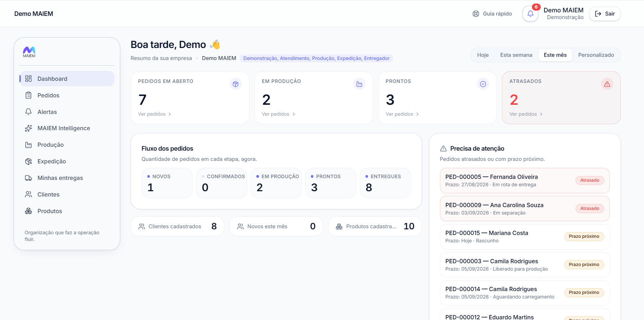
Task: Click the Pedidos clipboard icon
Action: [x=29, y=95]
